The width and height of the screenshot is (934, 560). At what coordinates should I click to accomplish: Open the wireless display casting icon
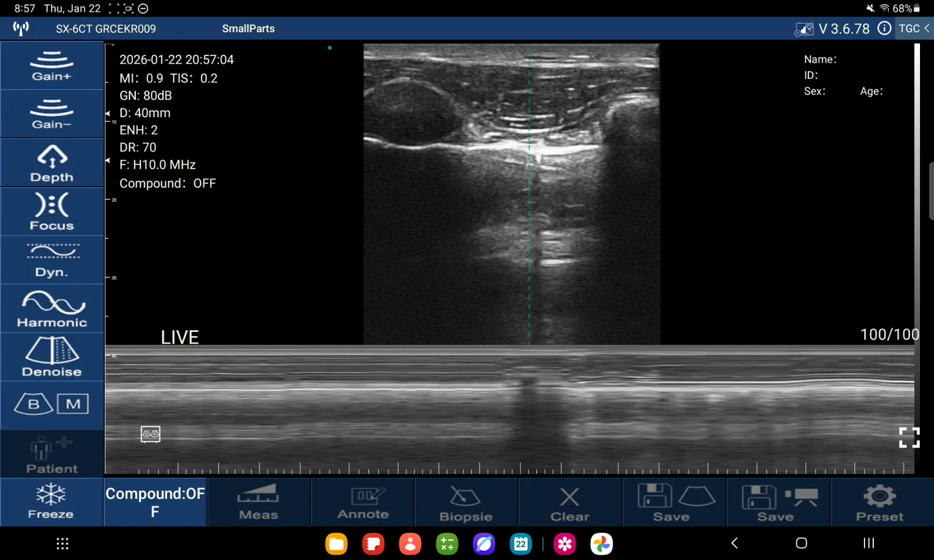point(804,29)
